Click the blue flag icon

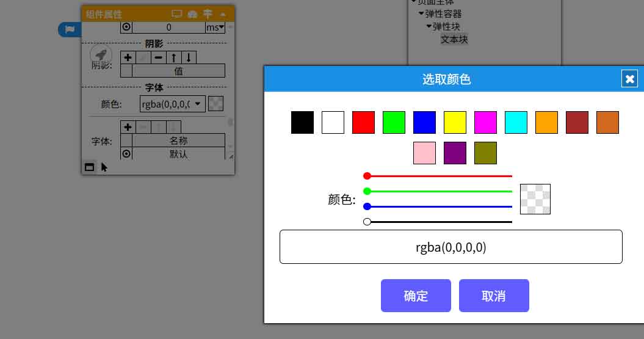70,29
